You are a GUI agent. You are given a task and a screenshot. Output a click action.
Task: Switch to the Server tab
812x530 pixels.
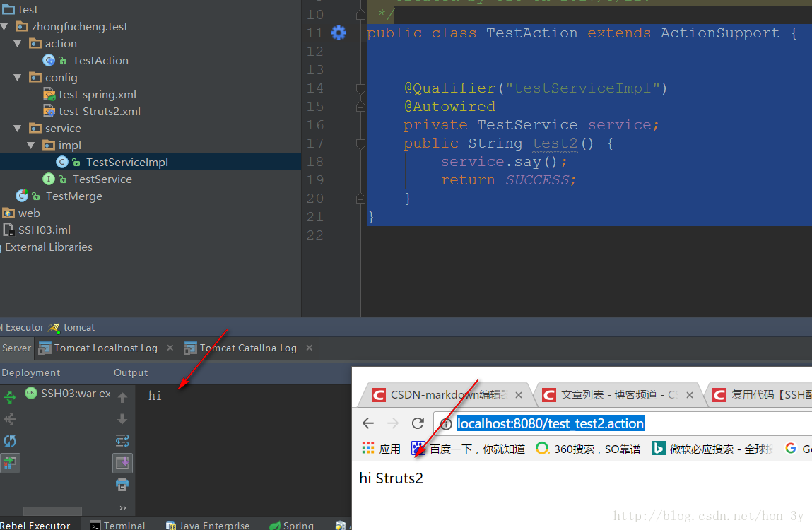pos(16,348)
